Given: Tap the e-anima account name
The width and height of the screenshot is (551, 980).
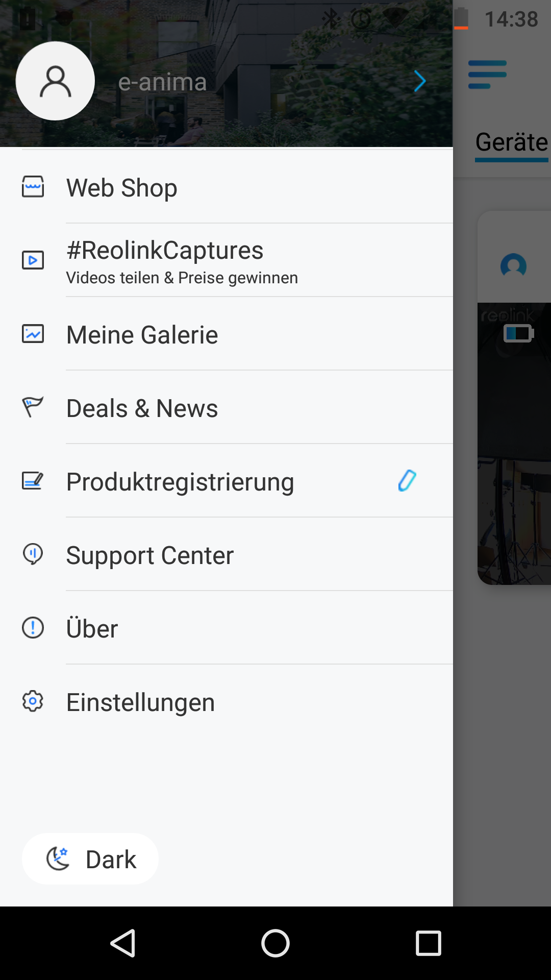Looking at the screenshot, I should [162, 82].
